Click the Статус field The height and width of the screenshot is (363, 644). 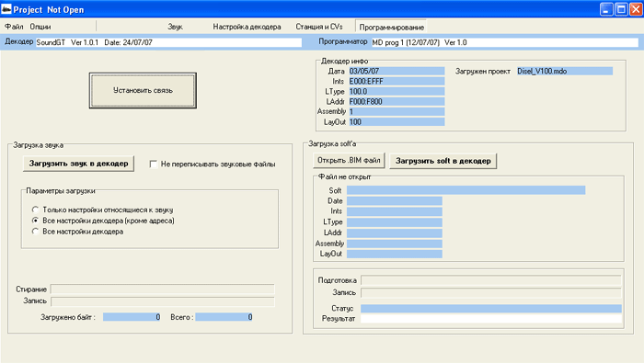pyautogui.click(x=491, y=309)
